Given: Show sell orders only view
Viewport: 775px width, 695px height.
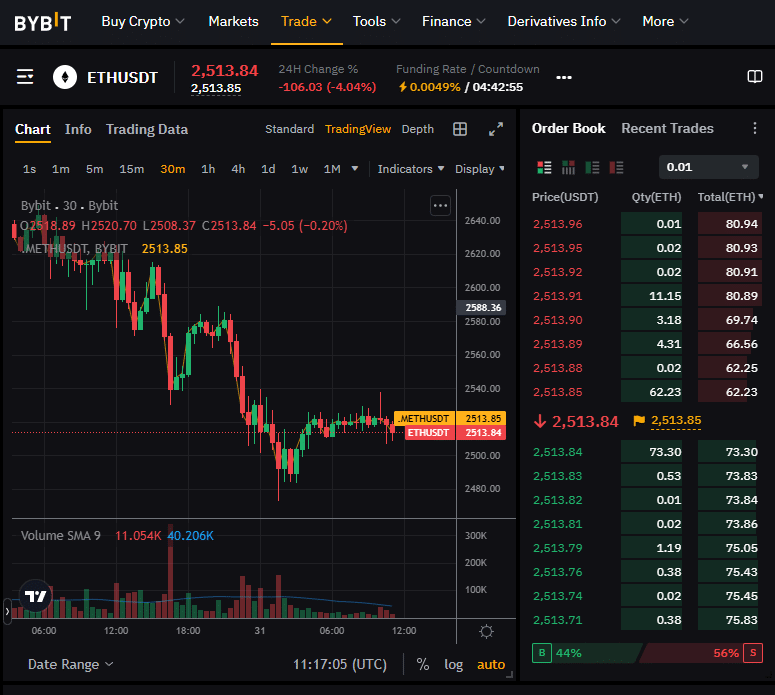Looking at the screenshot, I should click(616, 168).
